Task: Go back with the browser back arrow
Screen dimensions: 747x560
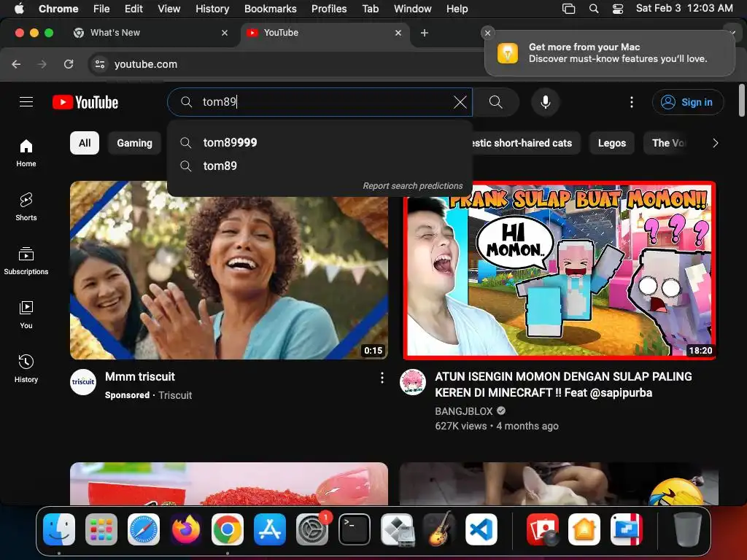Action: 16,64
